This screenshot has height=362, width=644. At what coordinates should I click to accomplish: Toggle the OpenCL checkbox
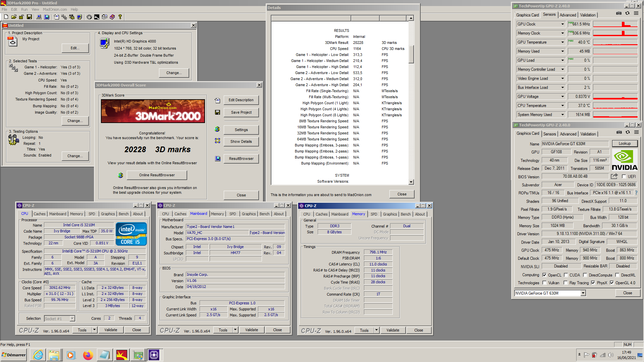[544, 275]
